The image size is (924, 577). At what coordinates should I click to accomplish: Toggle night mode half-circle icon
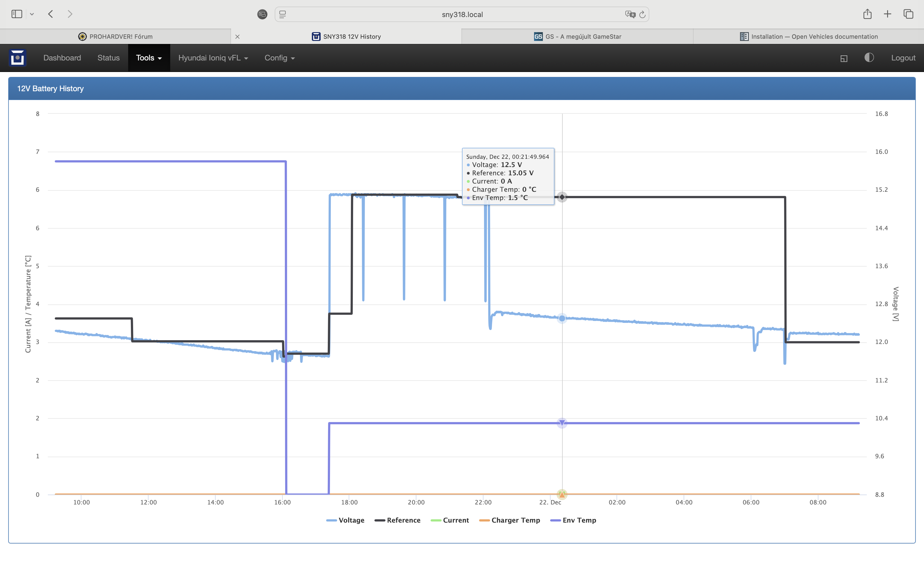pyautogui.click(x=869, y=58)
